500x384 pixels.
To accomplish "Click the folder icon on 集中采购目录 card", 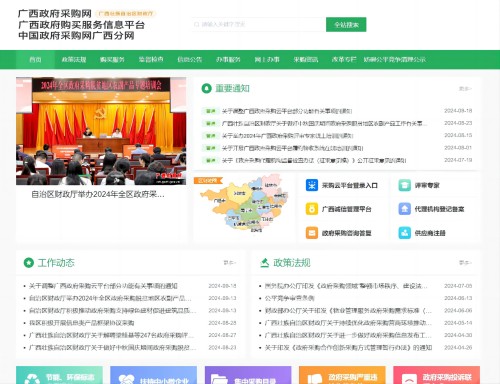I will [x=220, y=379].
